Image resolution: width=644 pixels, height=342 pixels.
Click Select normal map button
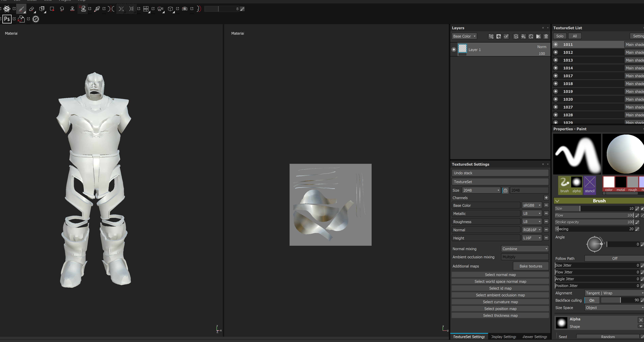pos(500,275)
